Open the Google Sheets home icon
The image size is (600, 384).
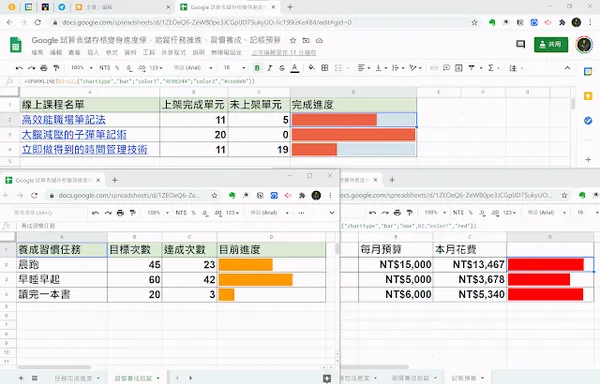(x=16, y=45)
